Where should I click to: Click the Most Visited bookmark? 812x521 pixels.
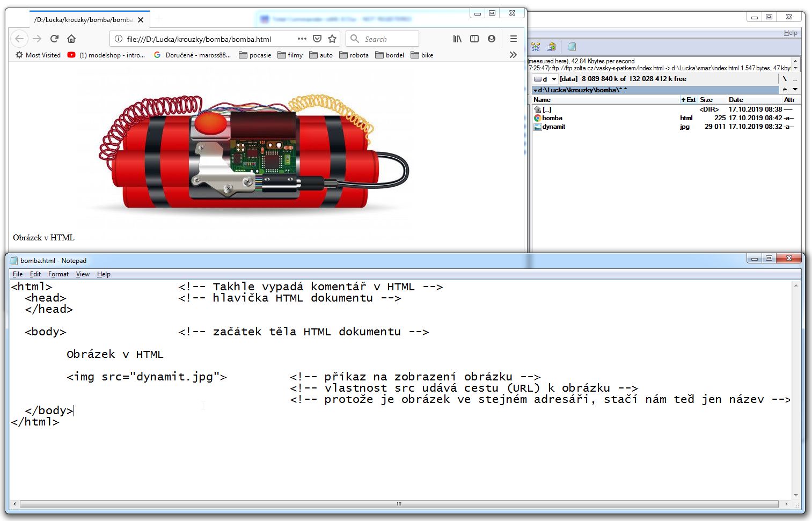[x=38, y=55]
